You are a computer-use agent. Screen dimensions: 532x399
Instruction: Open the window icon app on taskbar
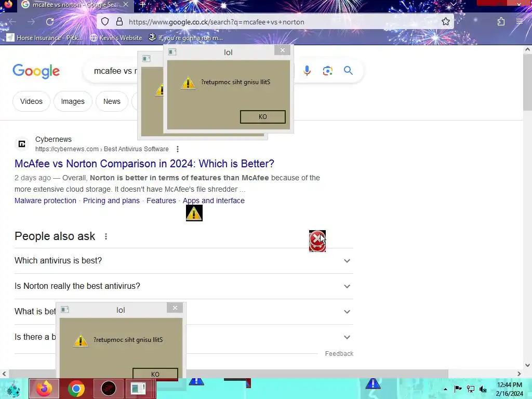tap(138, 389)
